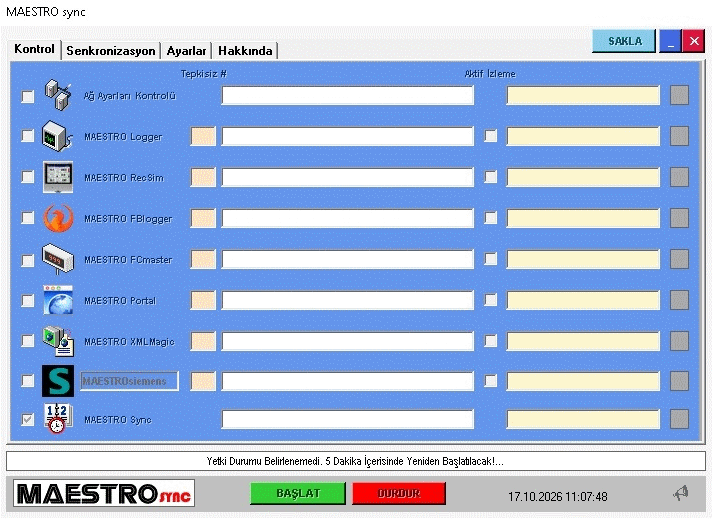This screenshot has width=713, height=520.
Task: Minimize the MAESTRO sync window
Action: (670, 41)
